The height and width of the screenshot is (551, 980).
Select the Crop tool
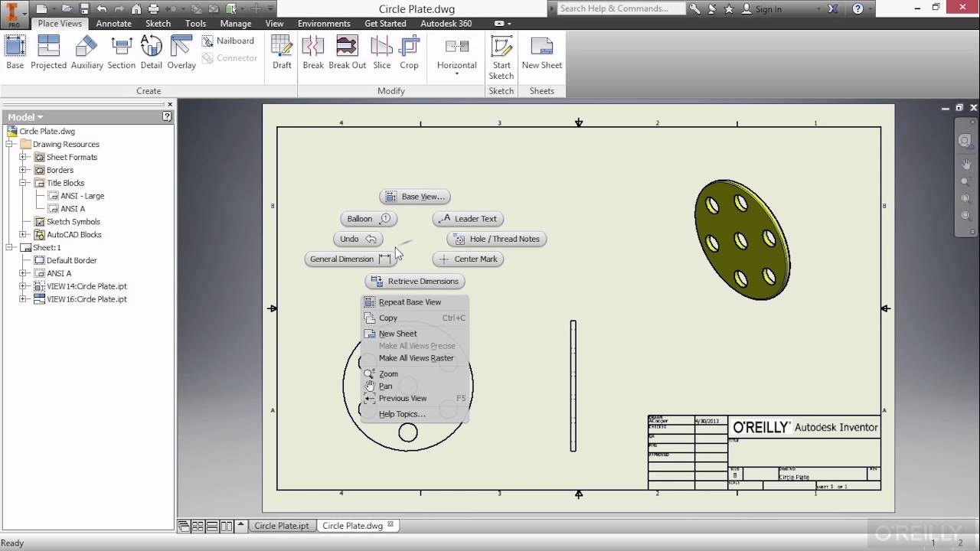click(409, 52)
